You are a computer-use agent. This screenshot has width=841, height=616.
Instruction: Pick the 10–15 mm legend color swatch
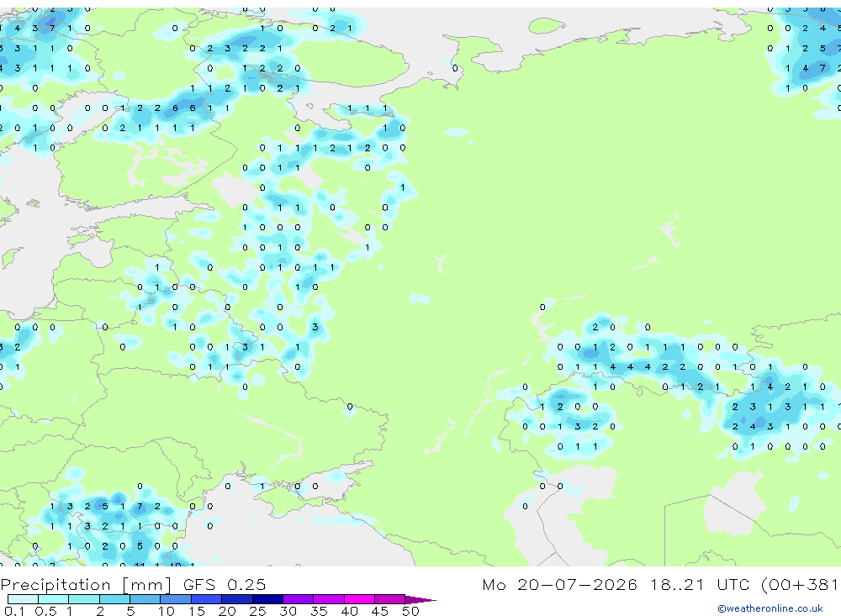click(x=176, y=599)
